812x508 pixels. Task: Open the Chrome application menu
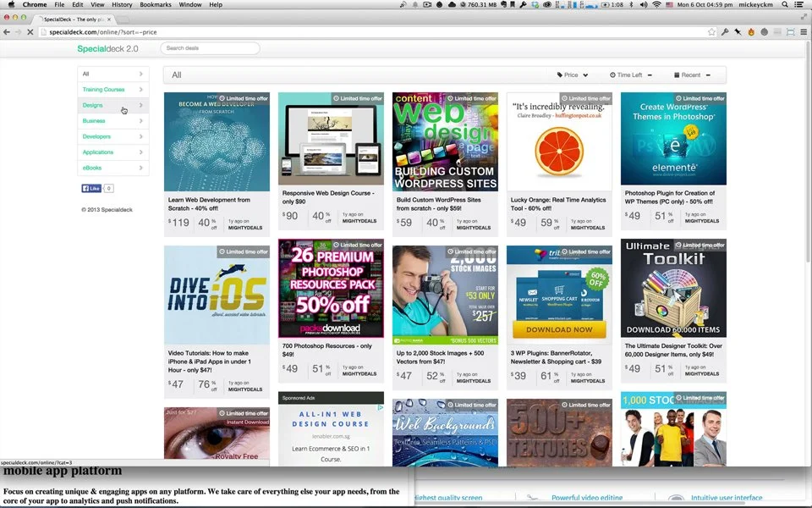(34, 5)
